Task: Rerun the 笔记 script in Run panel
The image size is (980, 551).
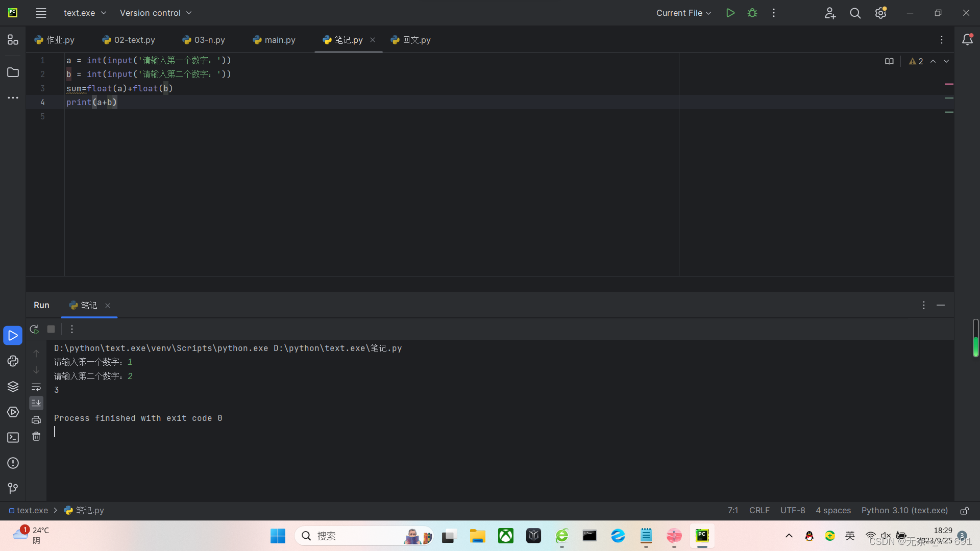Action: (x=34, y=329)
